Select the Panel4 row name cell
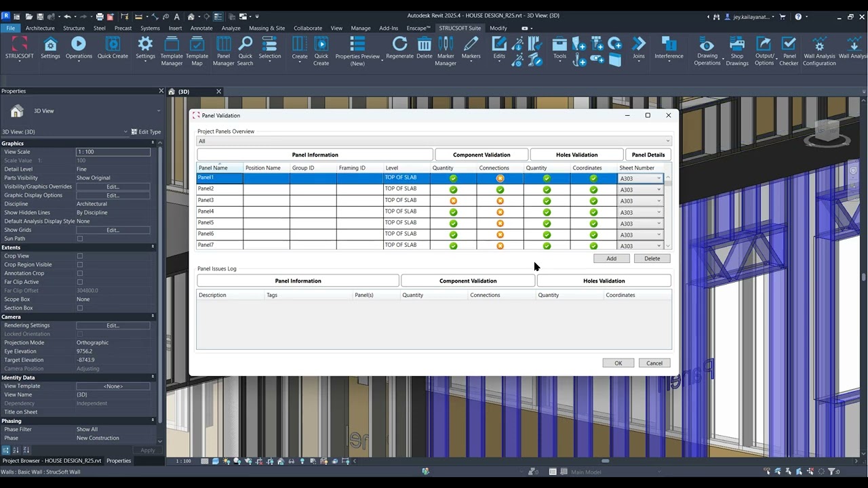 tap(220, 211)
